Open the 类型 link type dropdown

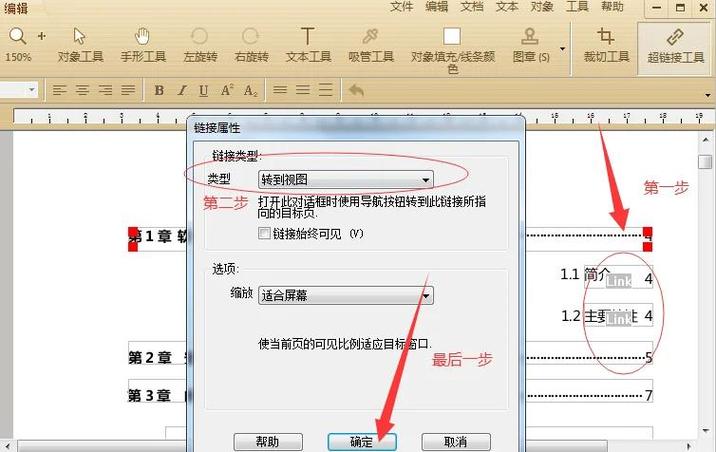[x=346, y=179]
